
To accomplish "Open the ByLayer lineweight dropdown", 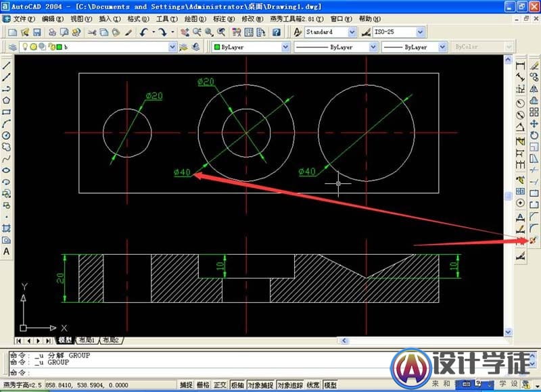I will pos(443,47).
